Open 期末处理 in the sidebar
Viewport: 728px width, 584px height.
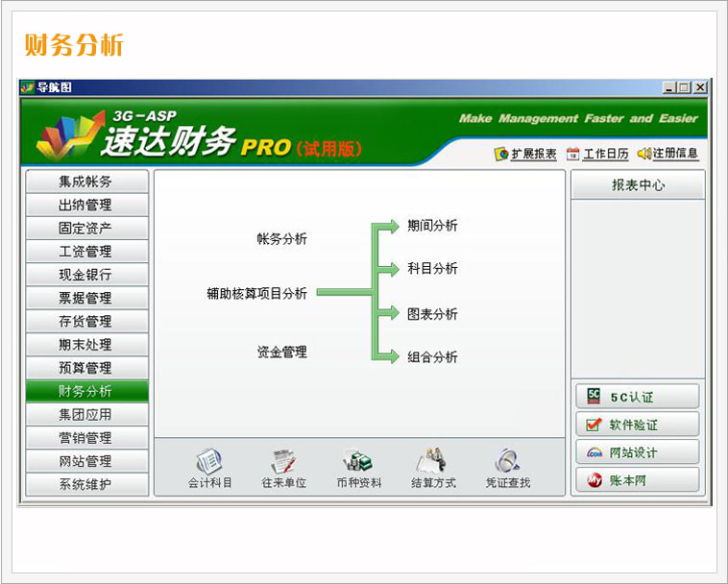click(x=86, y=345)
